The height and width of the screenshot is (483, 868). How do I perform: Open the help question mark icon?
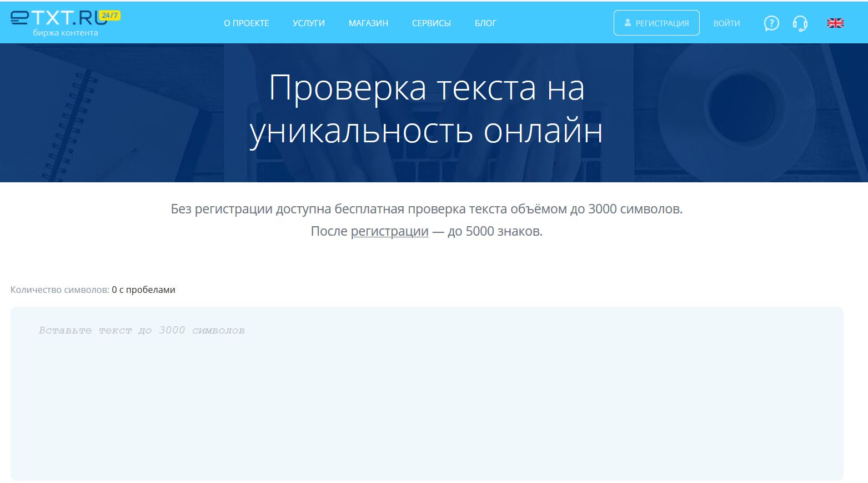tap(771, 23)
